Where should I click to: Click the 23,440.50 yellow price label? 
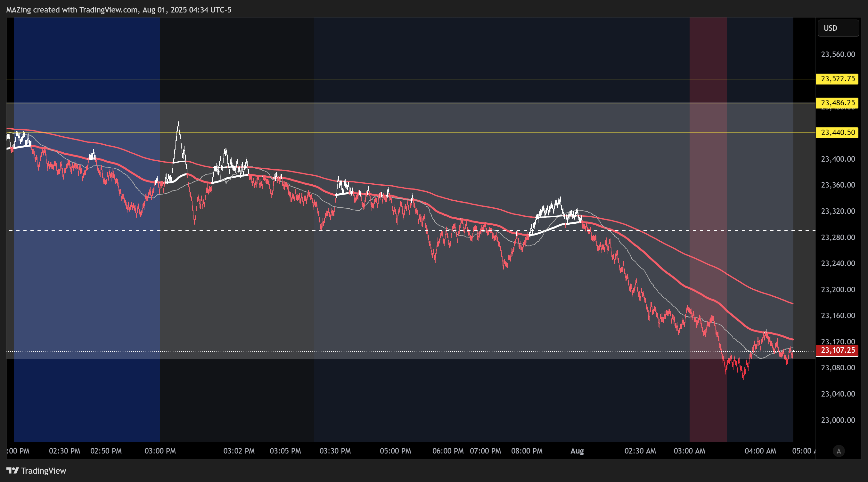837,133
